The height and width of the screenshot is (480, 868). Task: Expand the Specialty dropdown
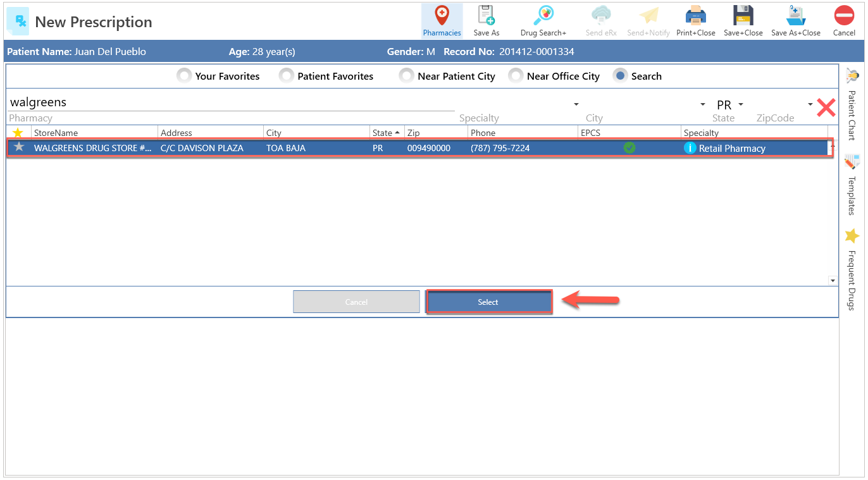(576, 104)
